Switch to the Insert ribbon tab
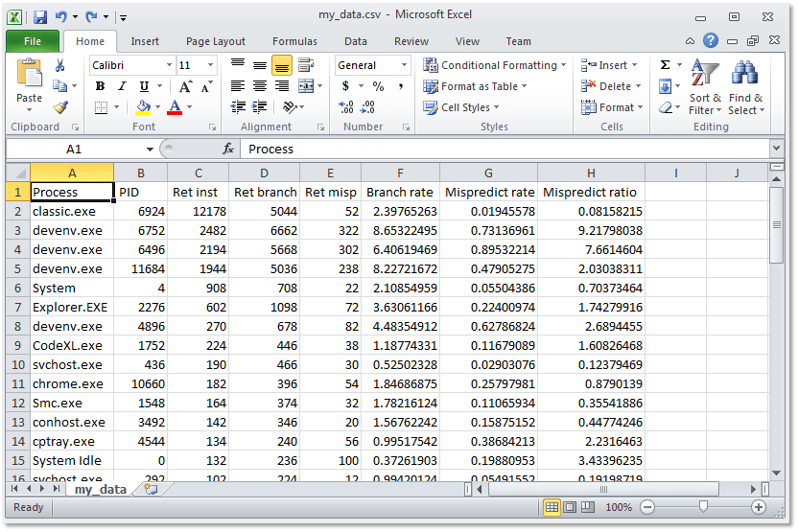Viewport: 798px width, 532px height. tap(145, 41)
